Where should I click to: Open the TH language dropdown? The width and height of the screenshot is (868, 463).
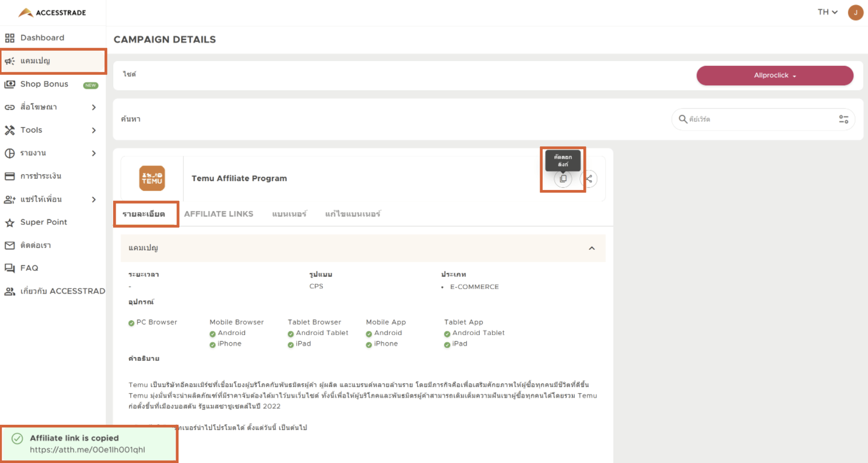click(x=827, y=12)
